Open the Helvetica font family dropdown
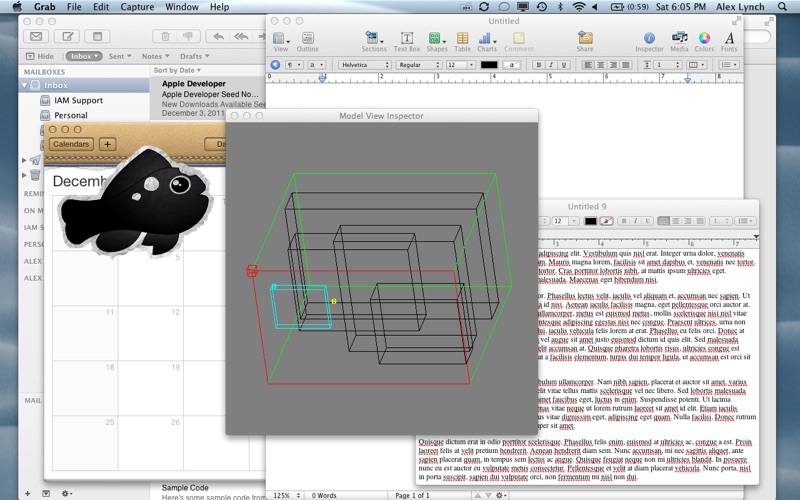Screen dimensions: 800x500 [364, 65]
